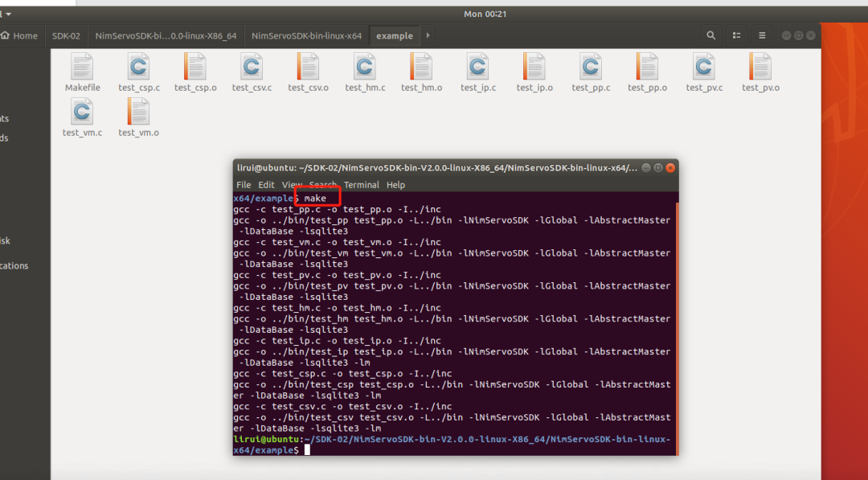Toggle file manager list view
The height and width of the screenshot is (480, 868).
click(736, 35)
